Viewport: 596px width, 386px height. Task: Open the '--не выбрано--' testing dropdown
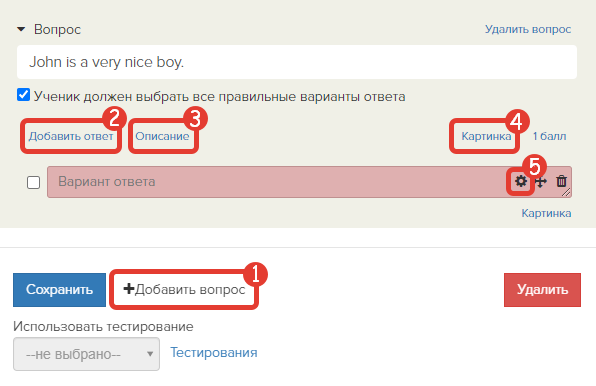(86, 354)
